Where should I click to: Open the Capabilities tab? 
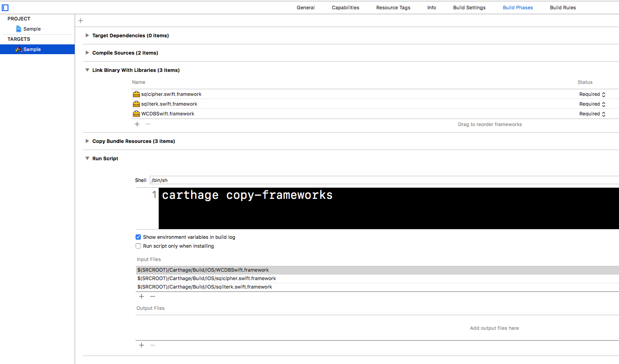tap(345, 8)
